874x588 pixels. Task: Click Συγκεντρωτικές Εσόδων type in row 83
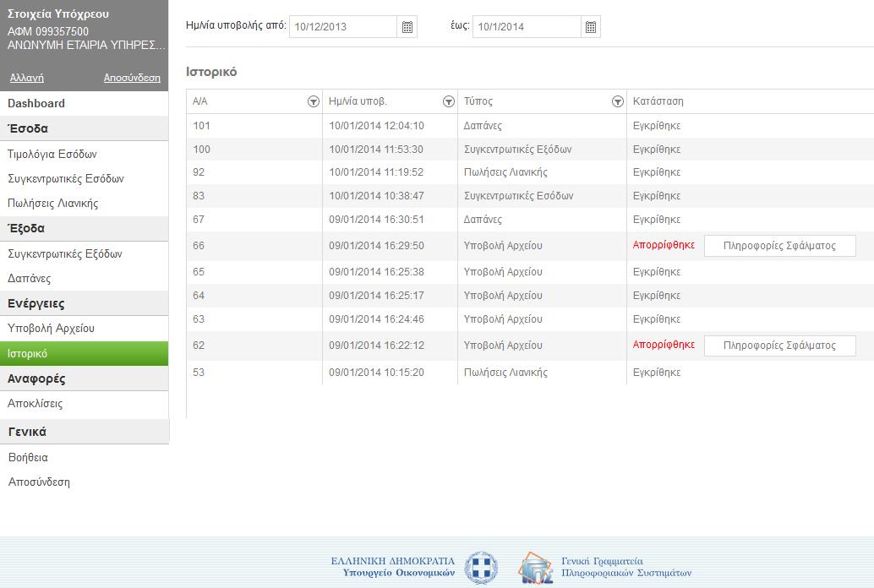518,196
